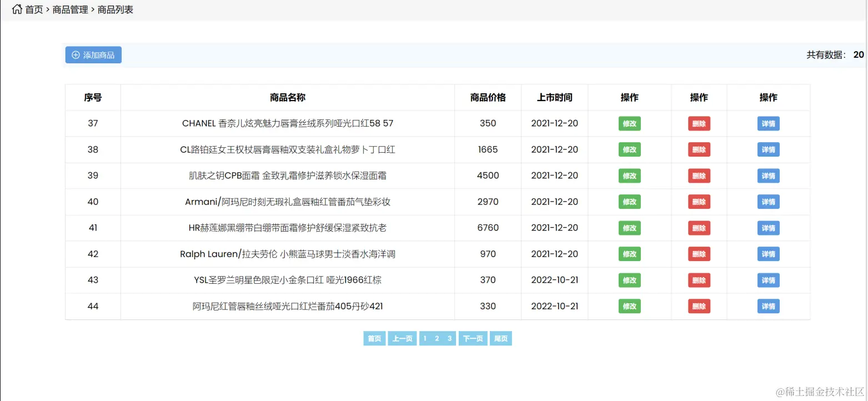The width and height of the screenshot is (868, 401).
Task: View details of product number 37
Action: (768, 123)
